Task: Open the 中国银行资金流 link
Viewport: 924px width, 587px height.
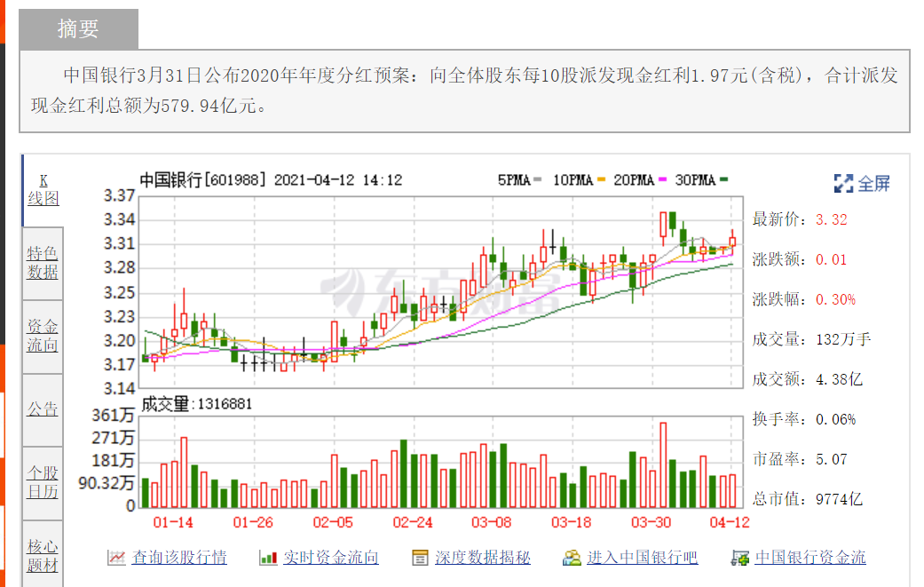Action: coord(810,557)
